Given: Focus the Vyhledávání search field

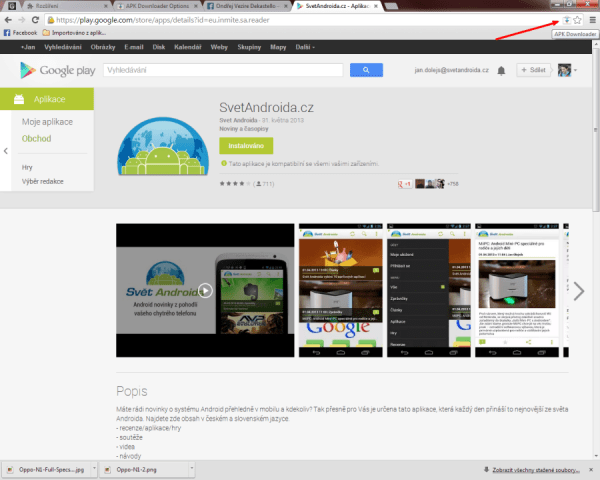Looking at the screenshot, I should (x=223, y=70).
